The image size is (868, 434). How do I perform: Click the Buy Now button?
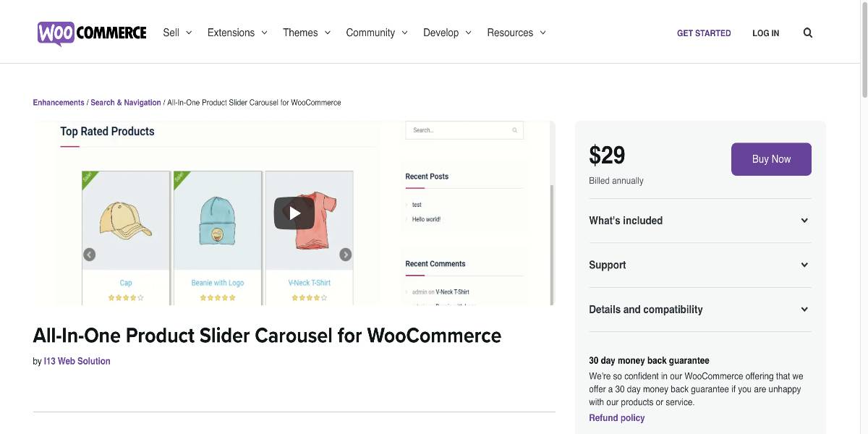coord(771,159)
